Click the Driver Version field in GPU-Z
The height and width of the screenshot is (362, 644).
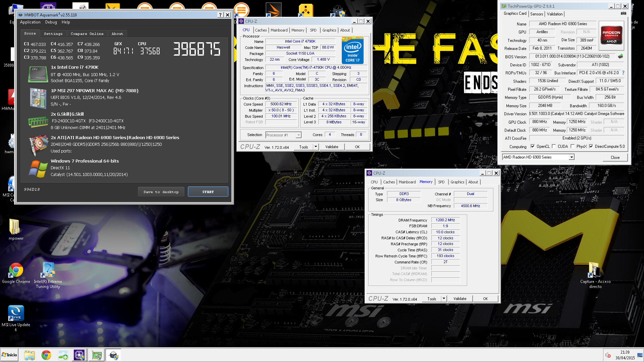click(577, 114)
